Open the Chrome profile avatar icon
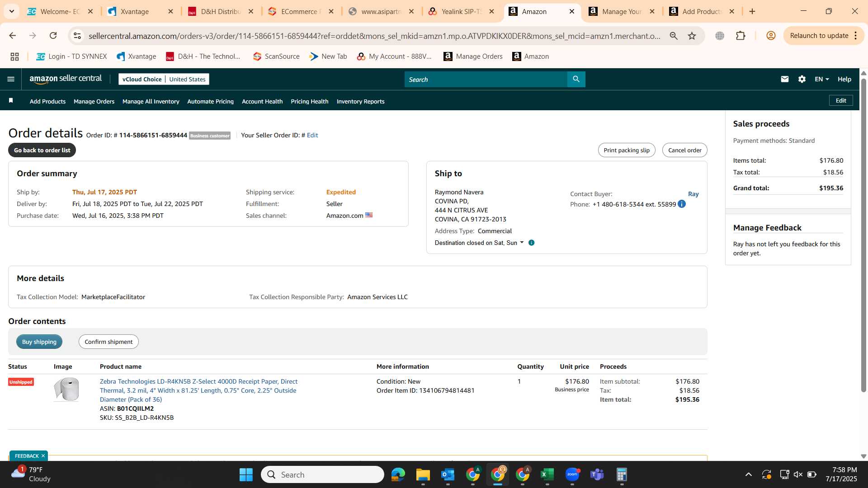This screenshot has width=868, height=488. [x=771, y=36]
